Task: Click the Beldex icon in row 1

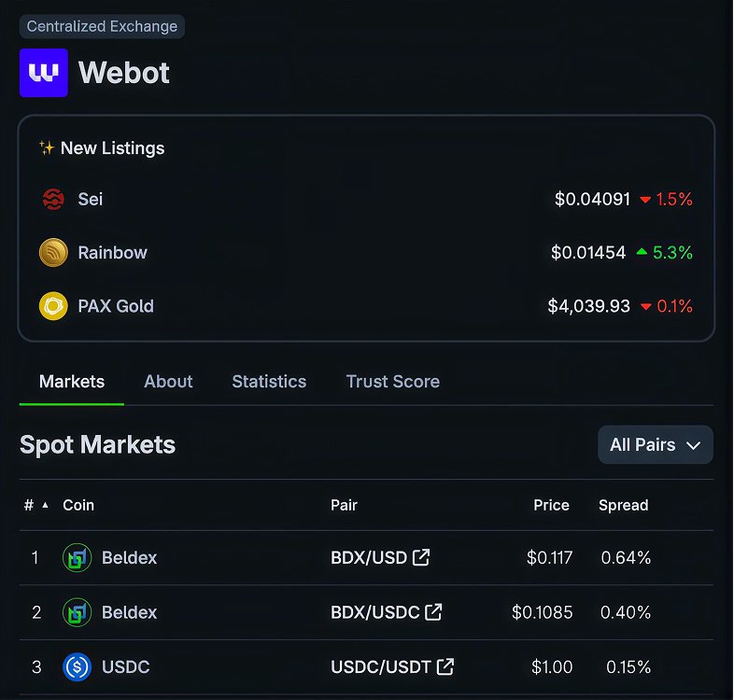Action: pos(77,558)
